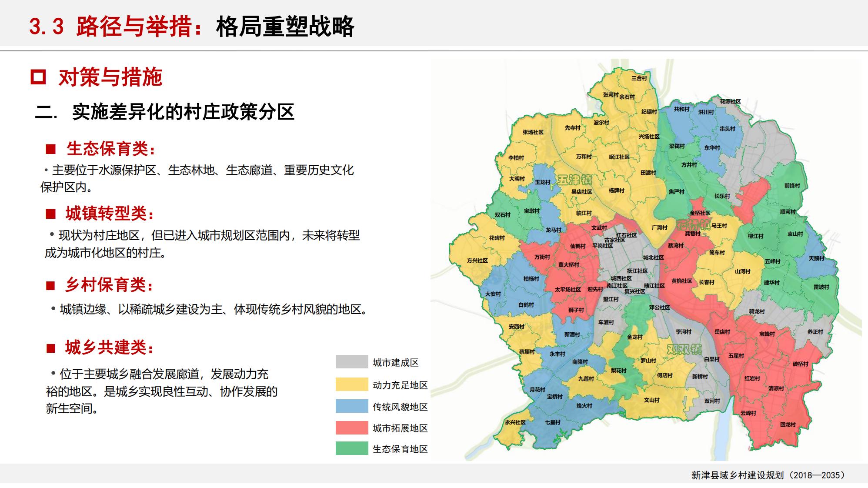This screenshot has width=868, height=488.
Task: Click the heading 城镇转型类
Action: point(107,214)
